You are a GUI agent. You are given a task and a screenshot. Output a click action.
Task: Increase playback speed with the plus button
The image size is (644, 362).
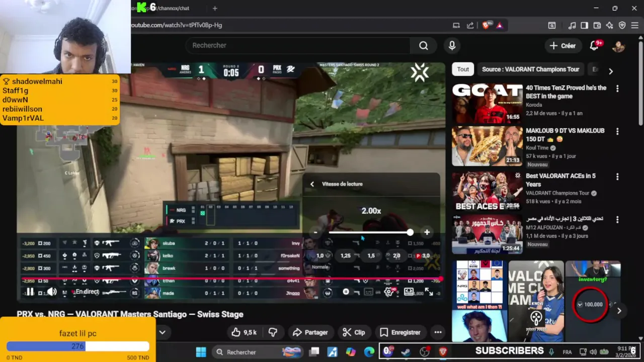(427, 232)
